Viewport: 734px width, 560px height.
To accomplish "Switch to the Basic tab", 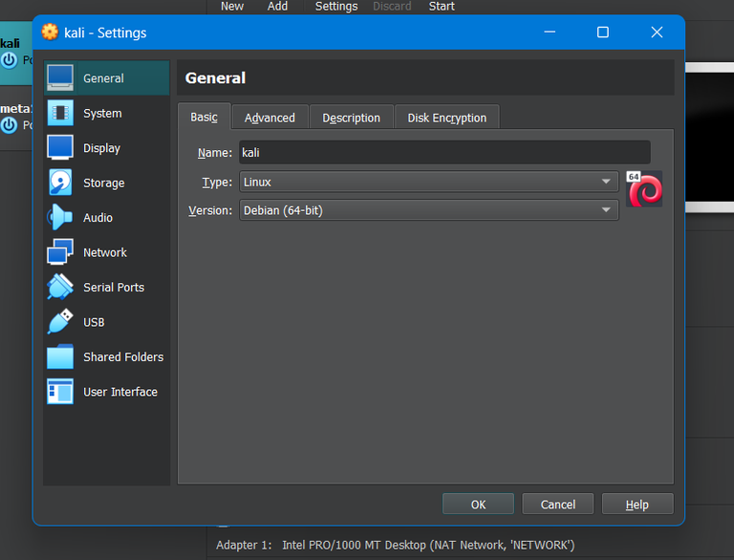I will pos(205,117).
